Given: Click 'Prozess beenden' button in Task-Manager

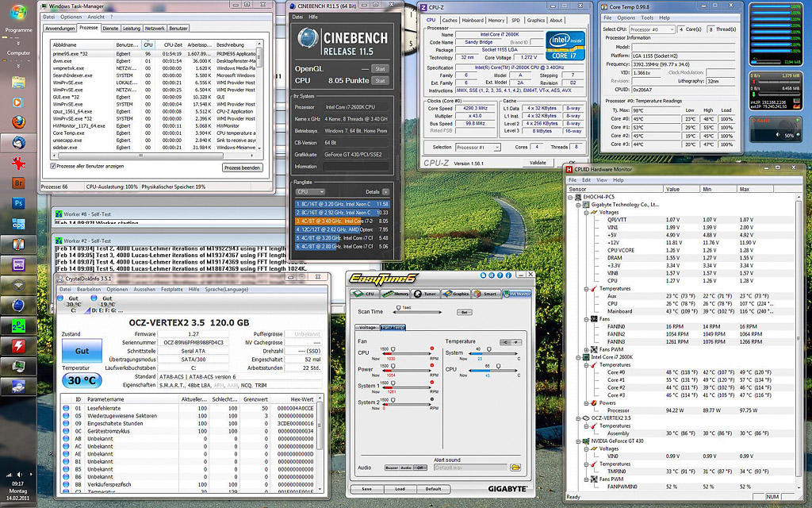Looking at the screenshot, I should (242, 167).
